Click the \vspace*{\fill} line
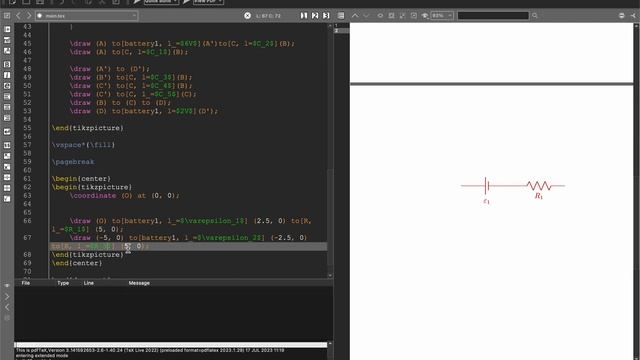The image size is (640, 360). (83, 145)
